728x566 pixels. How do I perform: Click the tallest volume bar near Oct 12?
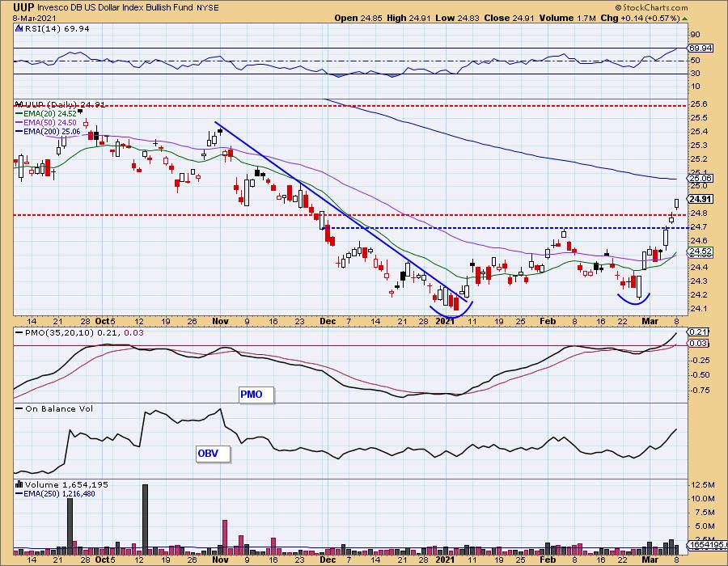point(145,519)
